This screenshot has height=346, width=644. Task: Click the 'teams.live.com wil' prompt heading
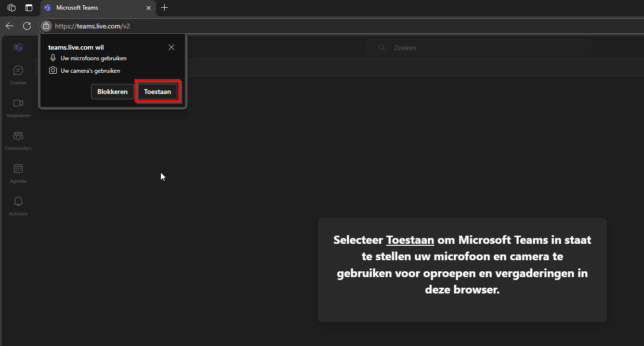(x=76, y=47)
